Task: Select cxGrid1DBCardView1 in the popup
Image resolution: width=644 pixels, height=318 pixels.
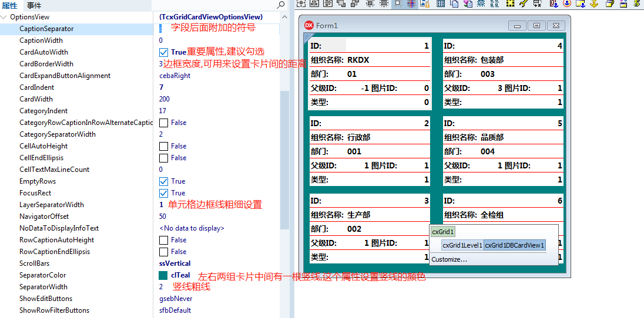Action: 515,245
